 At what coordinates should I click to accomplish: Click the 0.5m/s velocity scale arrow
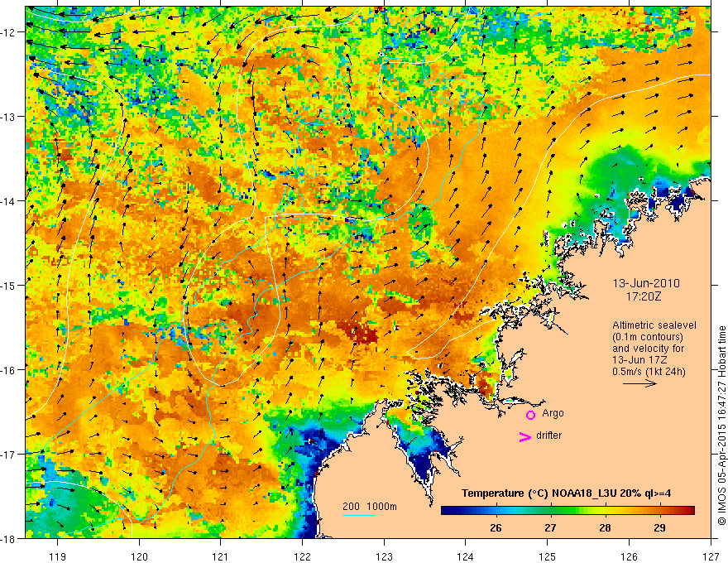click(x=639, y=383)
